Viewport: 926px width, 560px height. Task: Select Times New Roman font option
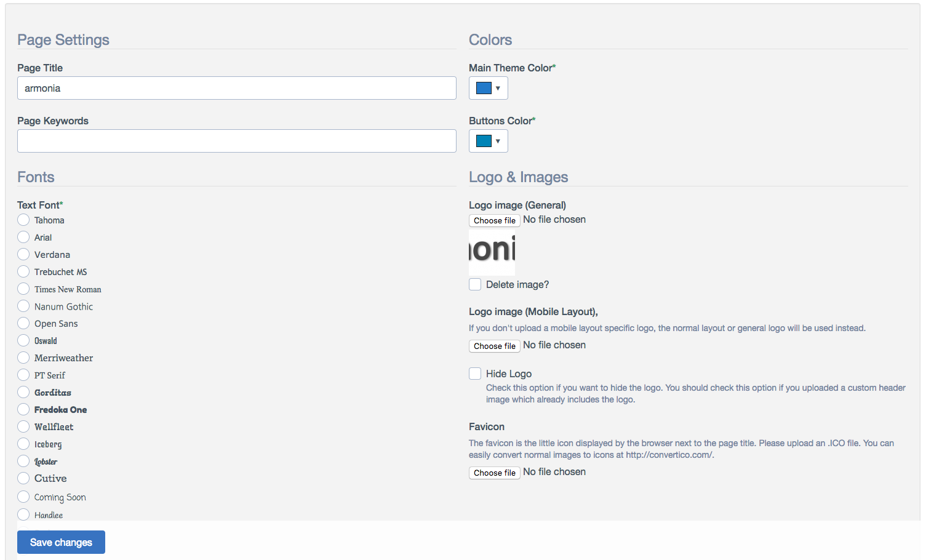pyautogui.click(x=23, y=289)
